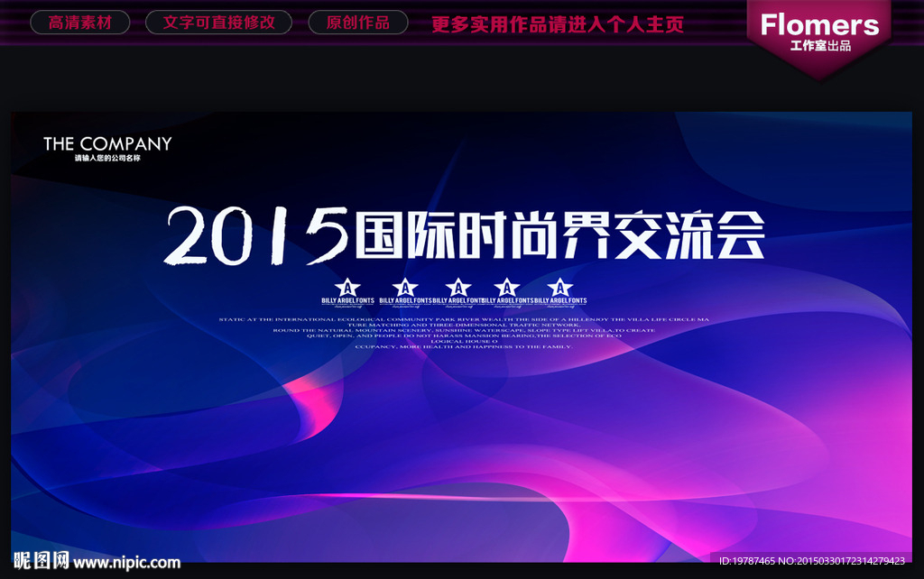
Task: Select the 2015国际时尚界交流会 headline
Action: coord(465,235)
